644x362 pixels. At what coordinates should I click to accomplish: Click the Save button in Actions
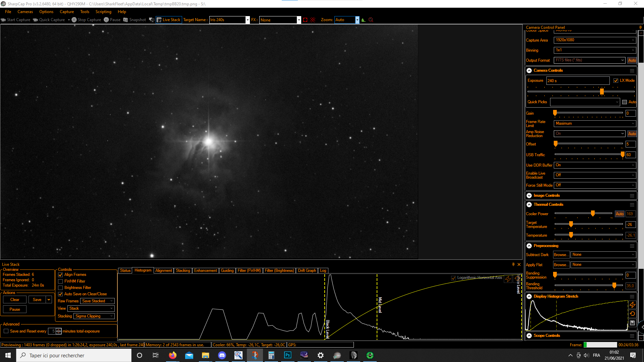coord(37,300)
